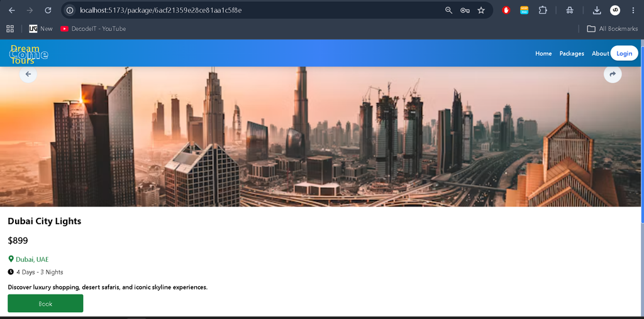The width and height of the screenshot is (644, 319).
Task: Click the Dream Come Tours logo
Action: [29, 54]
